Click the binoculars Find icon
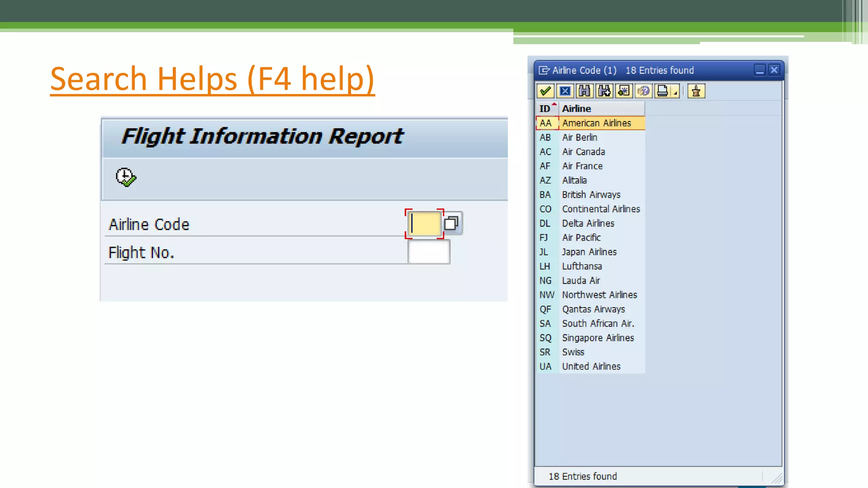 [x=584, y=91]
